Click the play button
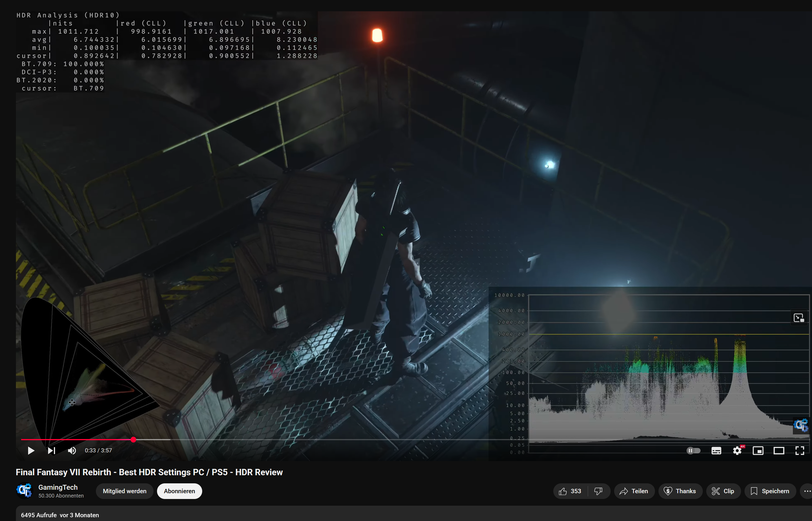The width and height of the screenshot is (812, 521). tap(31, 450)
